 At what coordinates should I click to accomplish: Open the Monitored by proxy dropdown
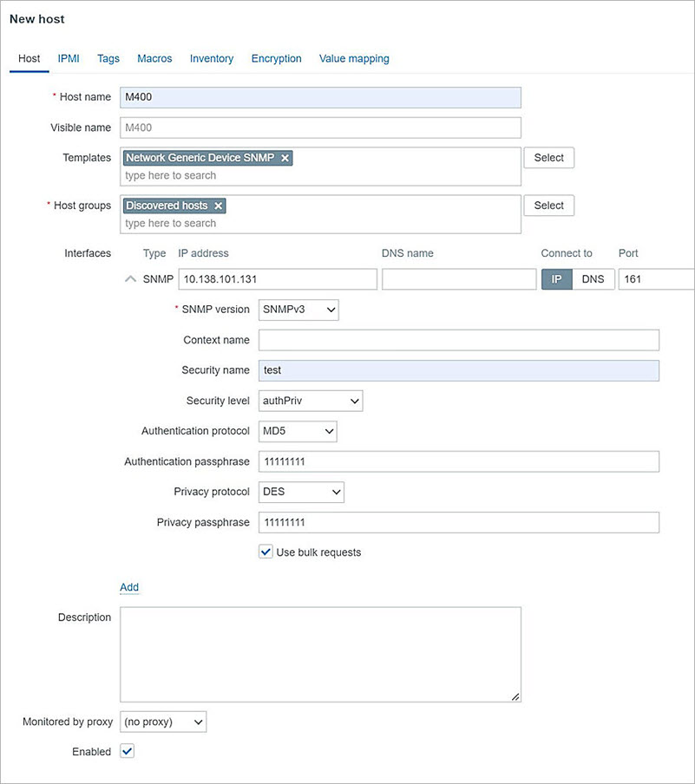pyautogui.click(x=162, y=722)
